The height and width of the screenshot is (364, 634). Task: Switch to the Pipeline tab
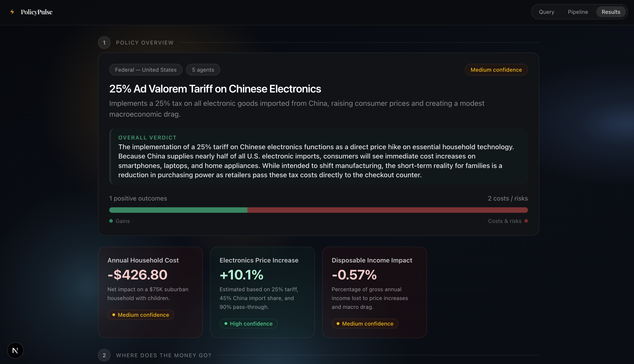pyautogui.click(x=578, y=12)
